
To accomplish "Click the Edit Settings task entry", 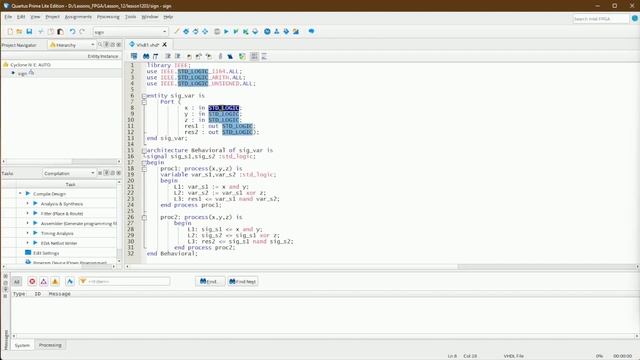I will click(x=46, y=253).
